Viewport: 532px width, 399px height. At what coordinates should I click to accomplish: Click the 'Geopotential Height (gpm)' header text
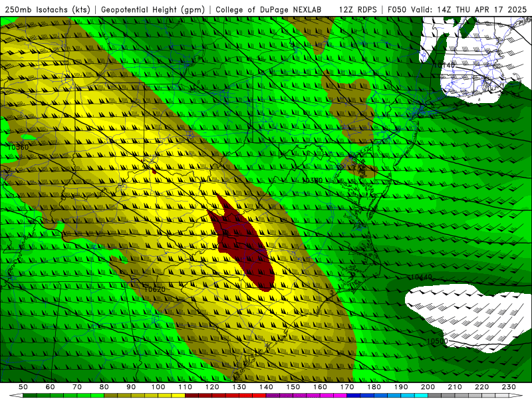(153, 9)
